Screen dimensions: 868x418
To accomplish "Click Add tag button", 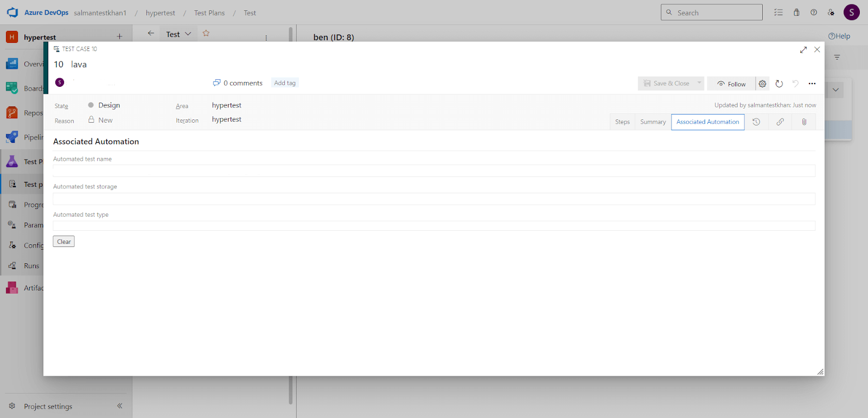I will [285, 83].
